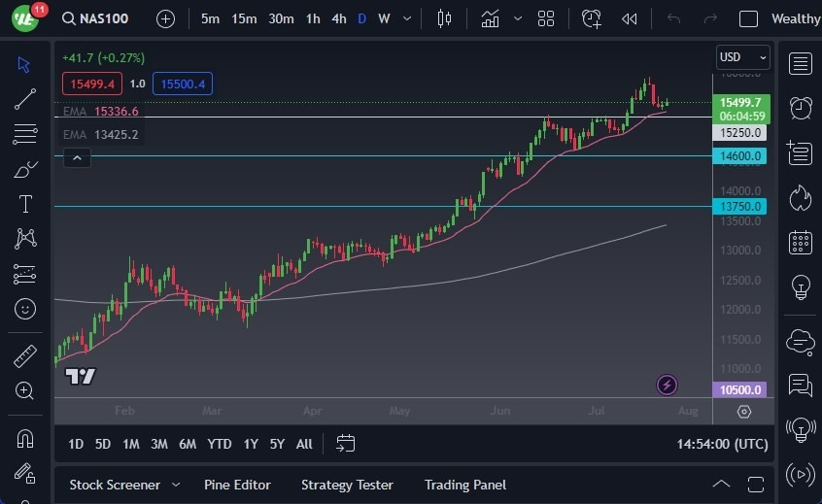Switch to 1h timeframe

point(313,18)
